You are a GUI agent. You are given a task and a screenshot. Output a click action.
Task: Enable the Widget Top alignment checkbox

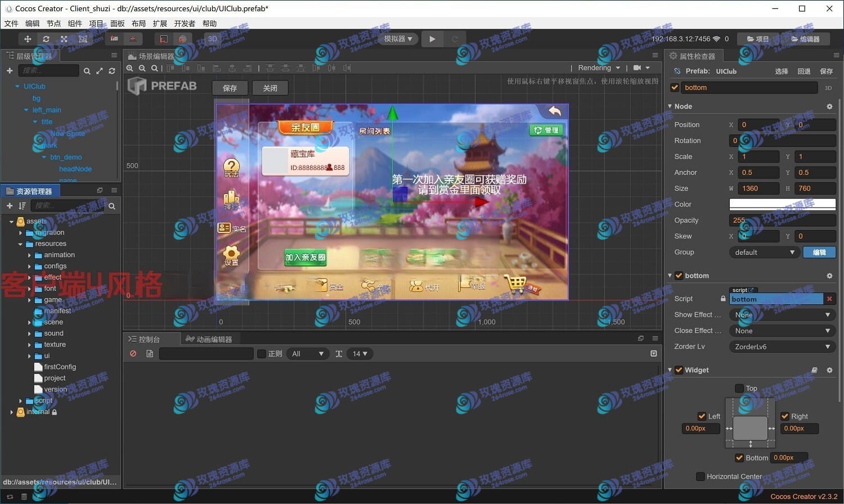[x=739, y=388]
